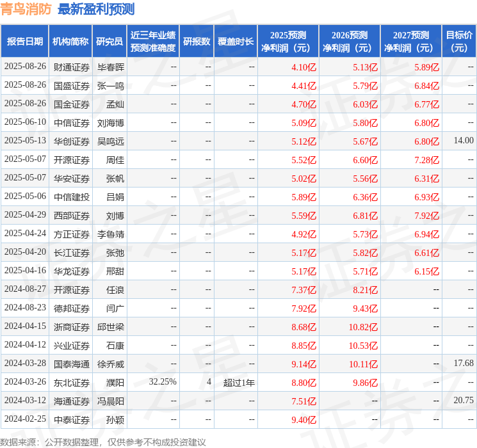Click 5.89亿 in 中信建投 row
This screenshot has width=477, height=448.
click(x=303, y=197)
